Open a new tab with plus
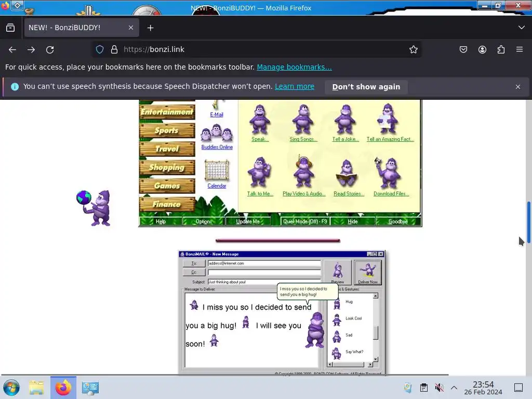Viewport: 532px width, 399px height. tap(150, 28)
